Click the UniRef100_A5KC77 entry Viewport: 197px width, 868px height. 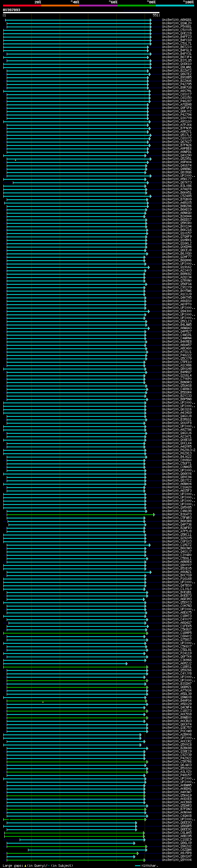176,179
